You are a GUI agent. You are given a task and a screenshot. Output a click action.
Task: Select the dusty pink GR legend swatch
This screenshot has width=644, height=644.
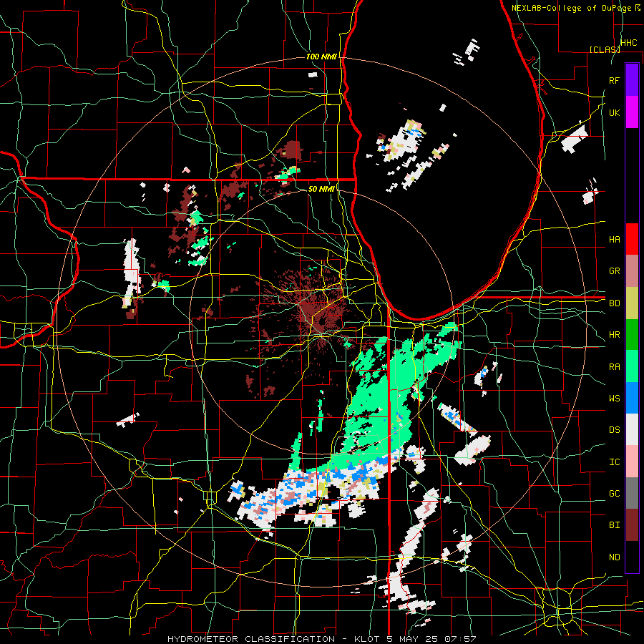click(x=632, y=270)
